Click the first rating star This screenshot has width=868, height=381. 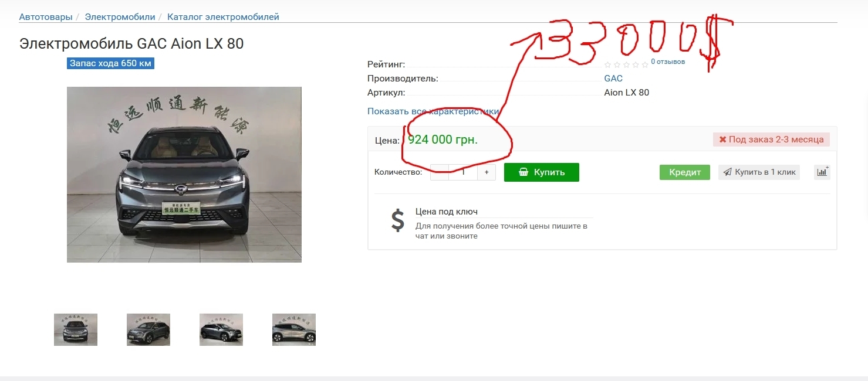click(x=607, y=64)
